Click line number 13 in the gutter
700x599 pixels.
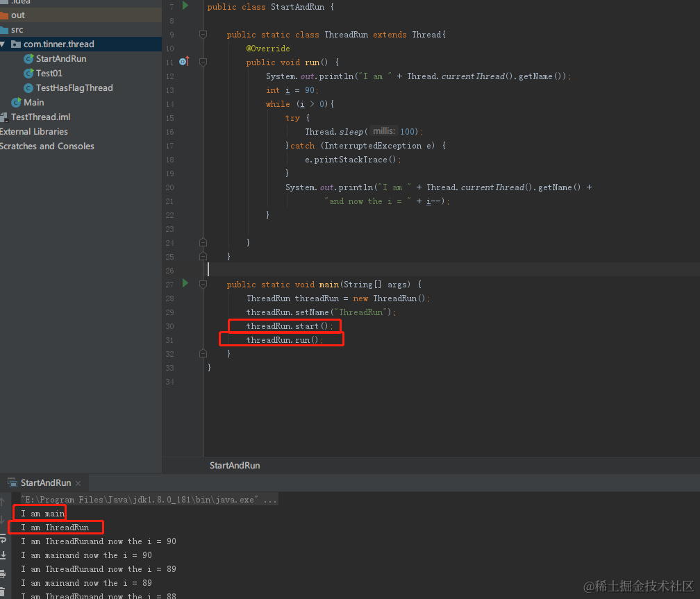pyautogui.click(x=169, y=90)
